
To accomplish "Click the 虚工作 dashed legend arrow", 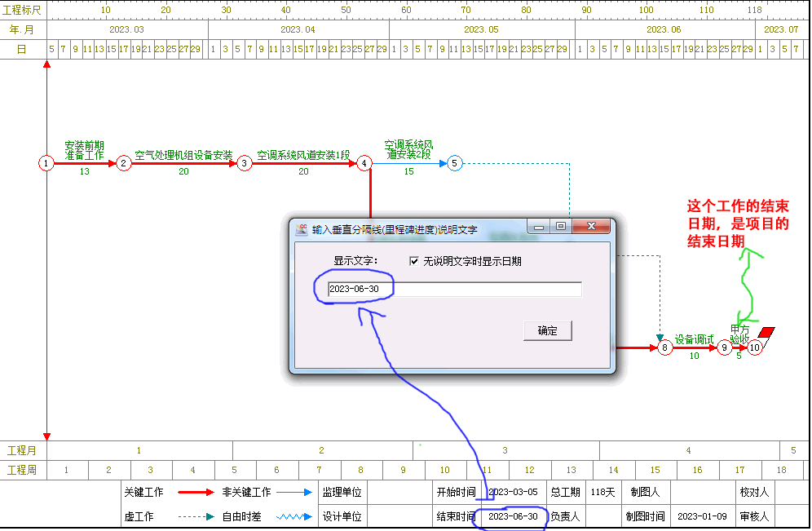I will coord(196,516).
